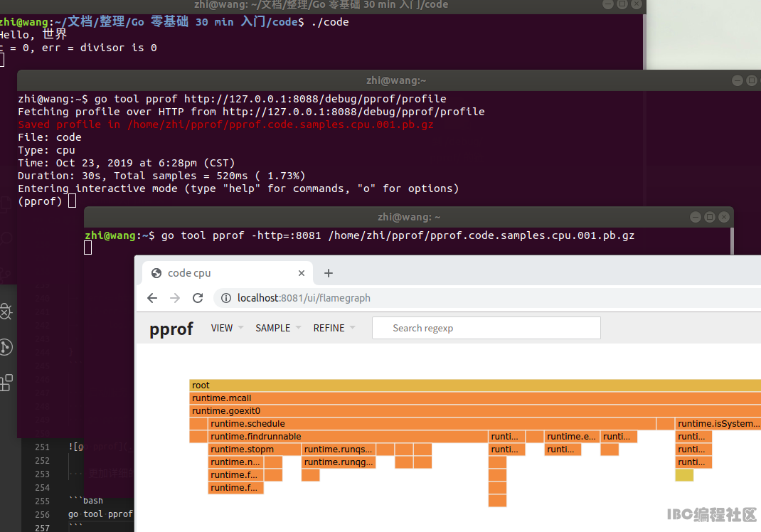761x532 pixels.
Task: Click editor line number 255
Action: coord(42,501)
